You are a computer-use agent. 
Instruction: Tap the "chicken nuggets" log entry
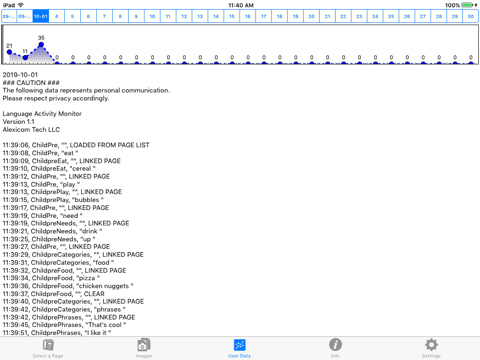point(68,286)
